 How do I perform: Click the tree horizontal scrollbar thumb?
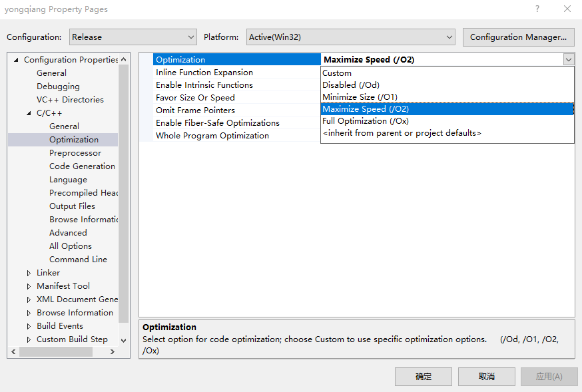[x=56, y=351]
